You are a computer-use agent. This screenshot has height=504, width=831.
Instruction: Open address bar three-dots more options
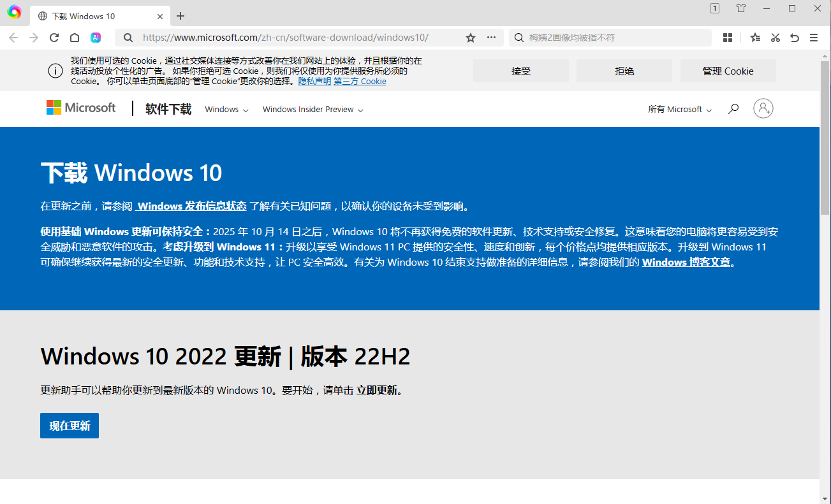coord(491,38)
